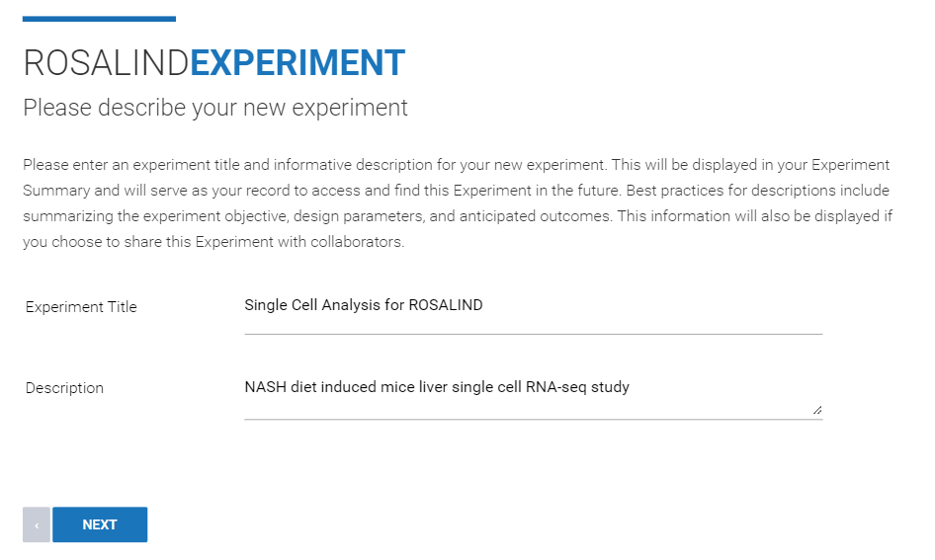Select the Experiment Title label
935x560 pixels.
point(81,307)
